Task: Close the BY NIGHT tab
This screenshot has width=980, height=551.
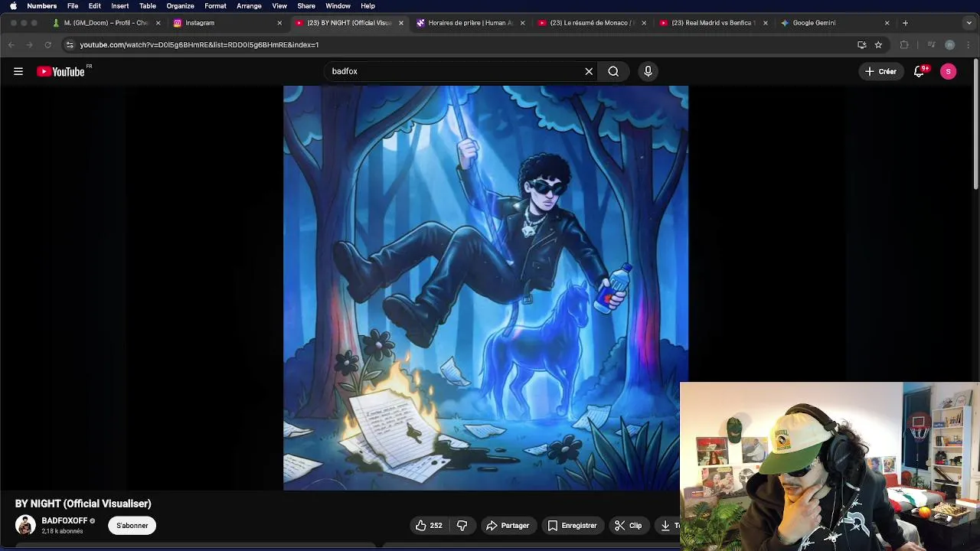Action: click(400, 23)
